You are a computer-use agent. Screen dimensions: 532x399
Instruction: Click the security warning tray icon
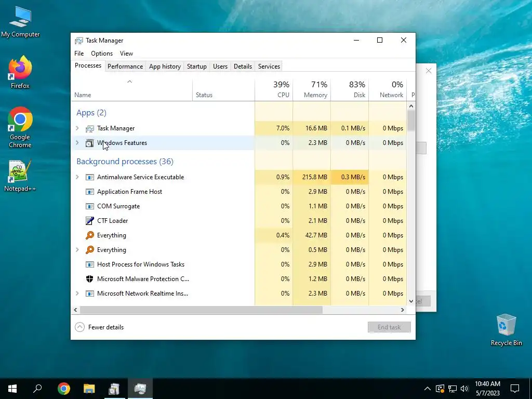click(x=440, y=389)
